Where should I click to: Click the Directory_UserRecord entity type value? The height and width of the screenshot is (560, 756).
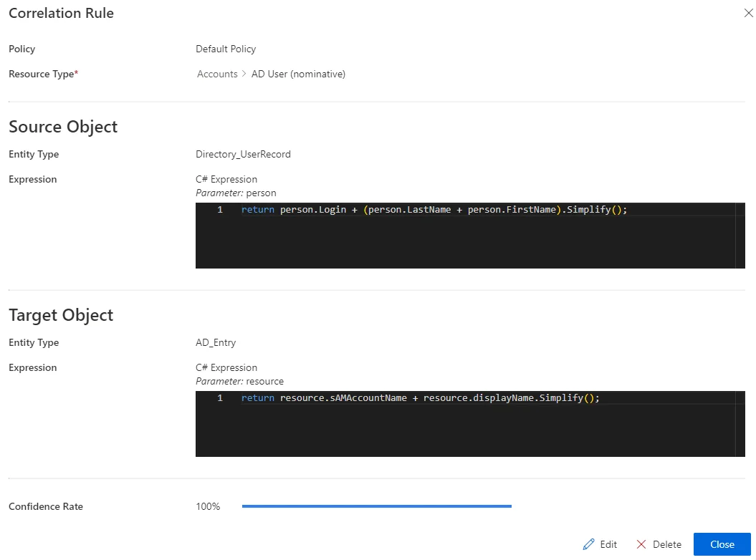click(243, 154)
